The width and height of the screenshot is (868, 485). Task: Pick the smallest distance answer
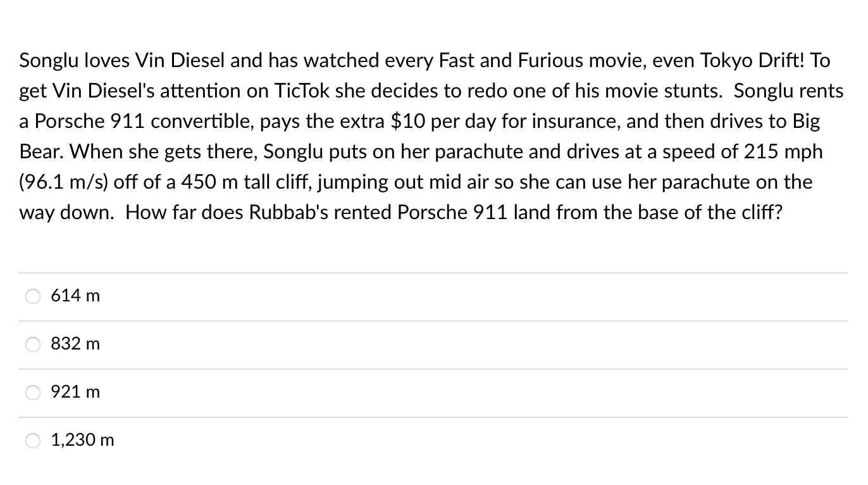pos(75,295)
